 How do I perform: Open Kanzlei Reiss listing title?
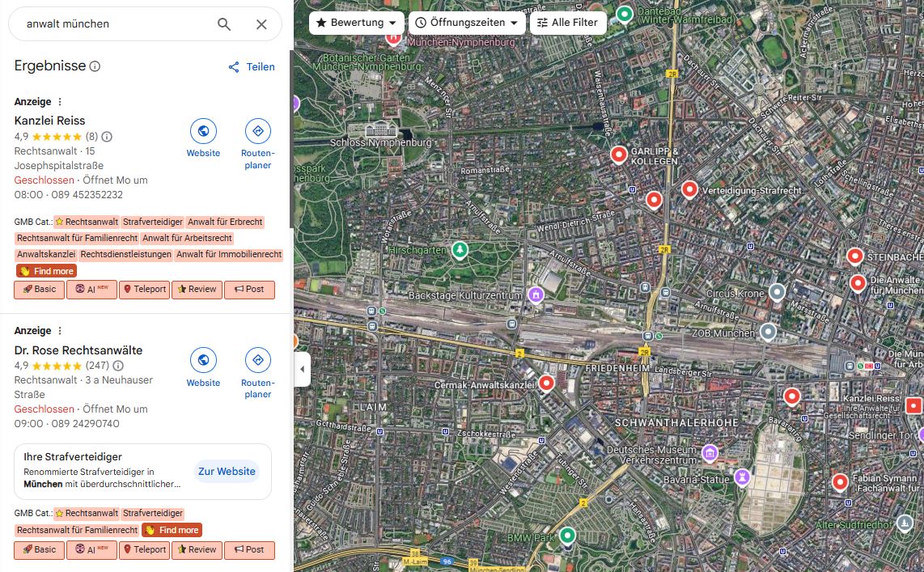click(x=49, y=121)
